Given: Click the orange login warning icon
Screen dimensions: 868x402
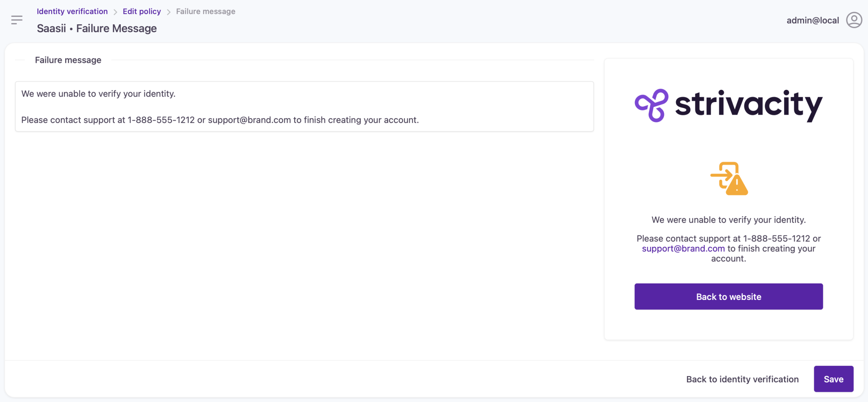Looking at the screenshot, I should (x=729, y=178).
